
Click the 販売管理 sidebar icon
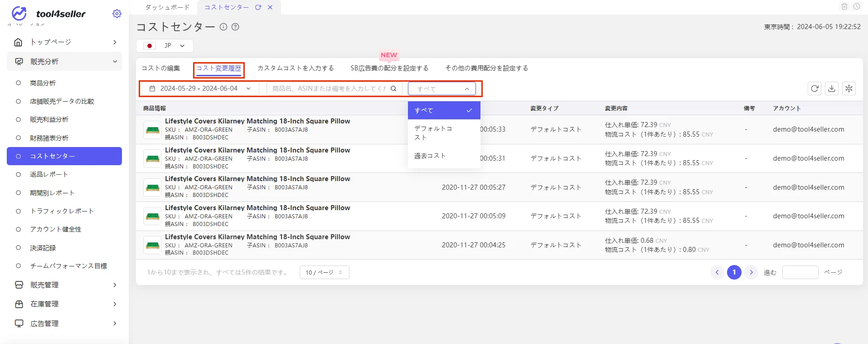[19, 285]
